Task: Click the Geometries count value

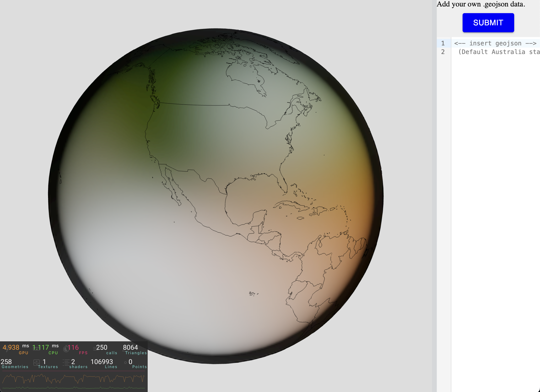Action: pyautogui.click(x=6, y=362)
